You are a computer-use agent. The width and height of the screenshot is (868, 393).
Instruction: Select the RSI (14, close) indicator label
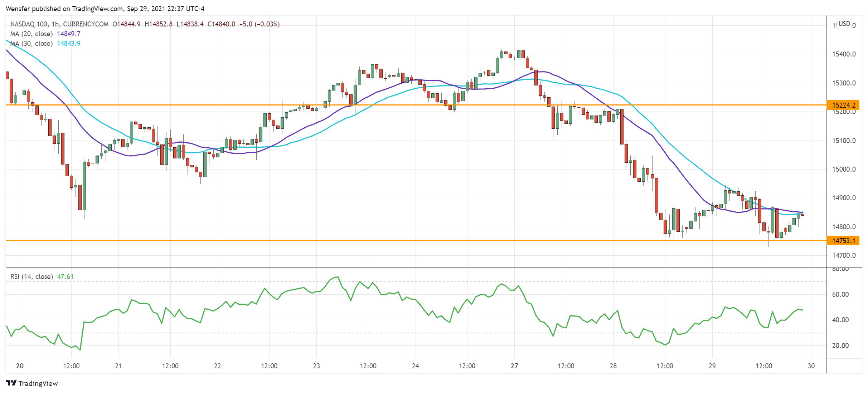pyautogui.click(x=31, y=276)
